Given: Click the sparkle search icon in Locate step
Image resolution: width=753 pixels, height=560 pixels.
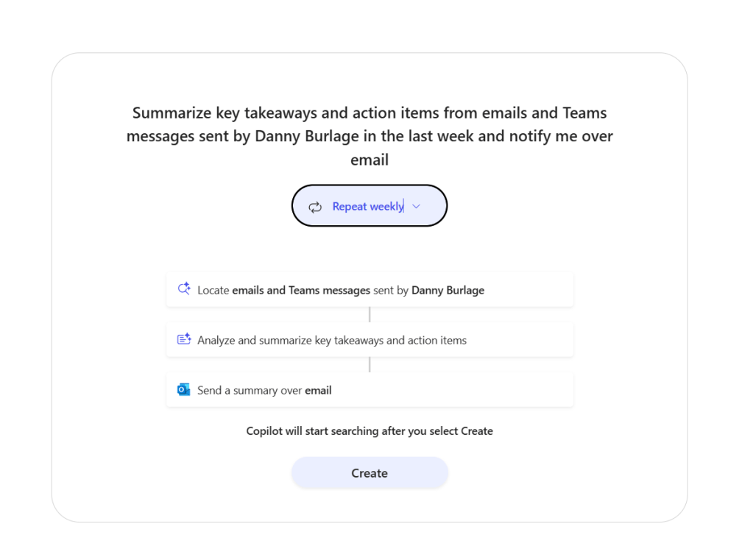Looking at the screenshot, I should [x=184, y=289].
